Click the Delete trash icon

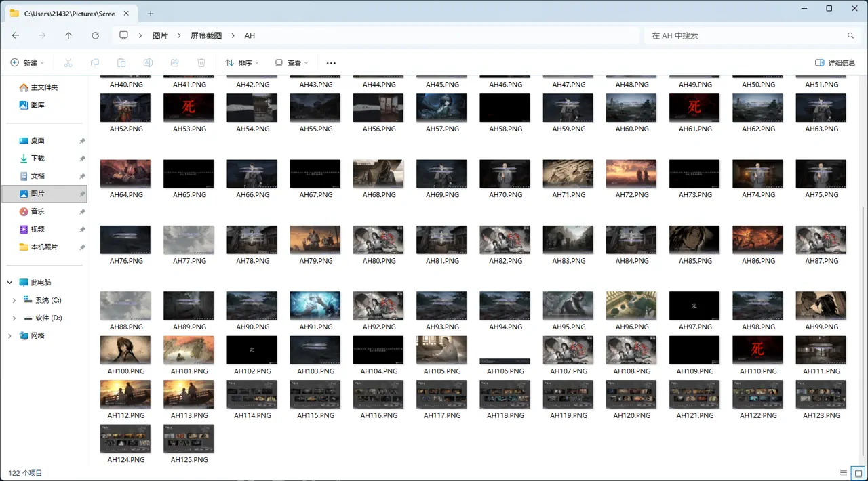pyautogui.click(x=201, y=63)
